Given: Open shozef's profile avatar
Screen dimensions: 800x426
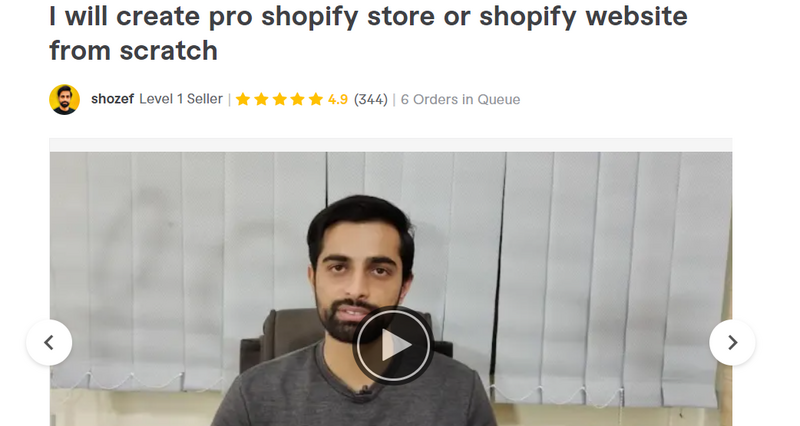Looking at the screenshot, I should [64, 99].
